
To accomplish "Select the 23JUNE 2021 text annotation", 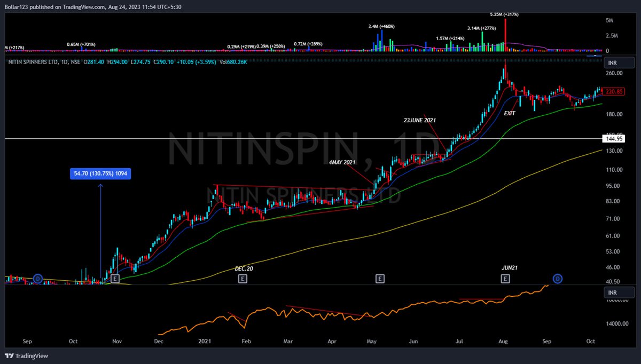I will point(419,121).
